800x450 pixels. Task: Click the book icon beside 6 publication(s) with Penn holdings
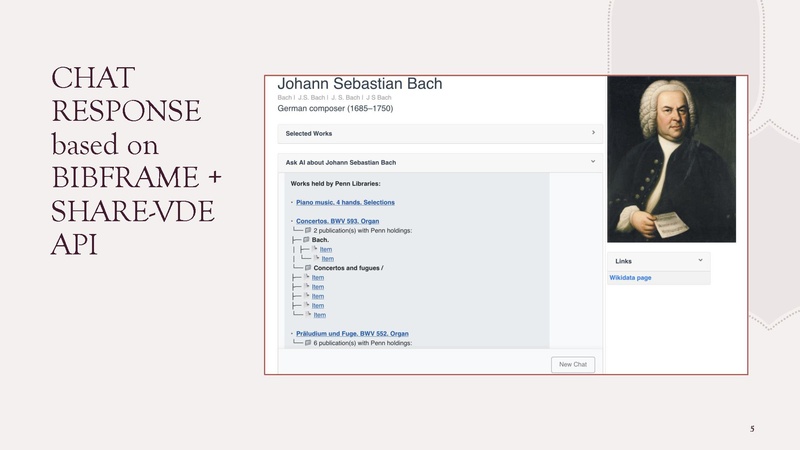pos(308,343)
